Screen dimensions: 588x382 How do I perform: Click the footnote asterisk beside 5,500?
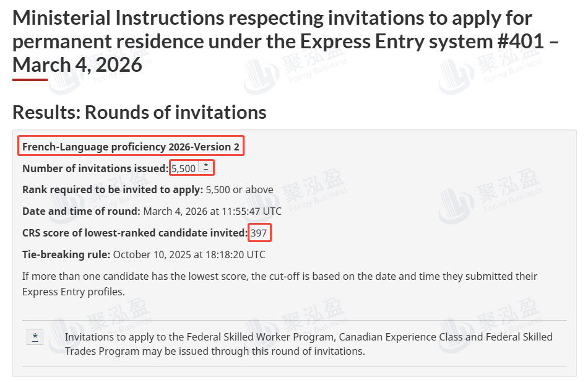206,167
